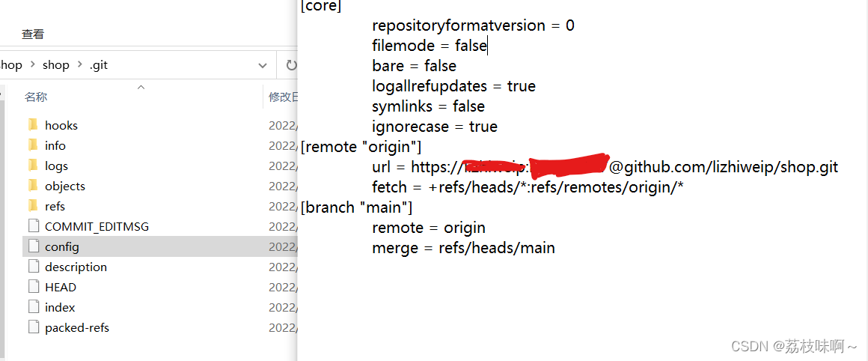Click the [remote "origin"] section header
Image resolution: width=868 pixels, height=361 pixels.
click(x=361, y=147)
